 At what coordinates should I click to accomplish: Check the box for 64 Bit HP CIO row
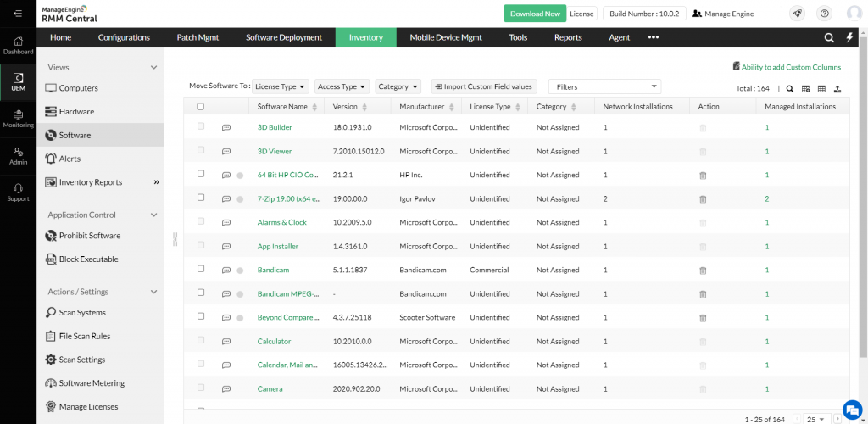pos(201,174)
